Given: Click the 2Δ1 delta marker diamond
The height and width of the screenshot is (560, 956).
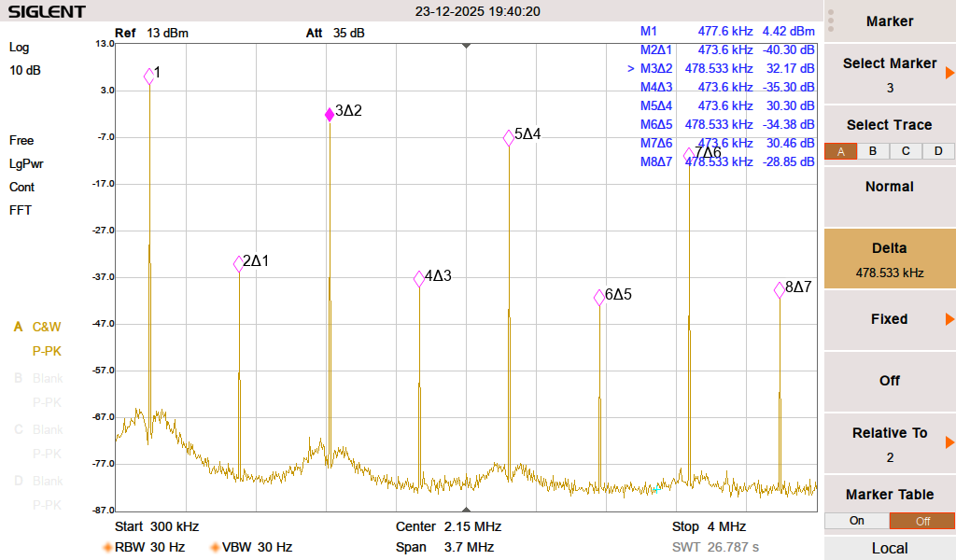Looking at the screenshot, I should (239, 264).
